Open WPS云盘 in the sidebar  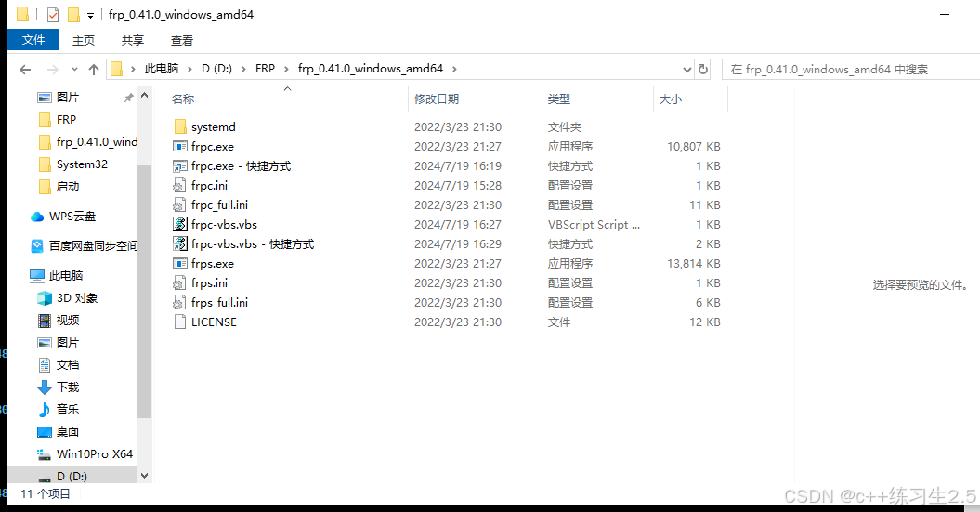pyautogui.click(x=63, y=217)
